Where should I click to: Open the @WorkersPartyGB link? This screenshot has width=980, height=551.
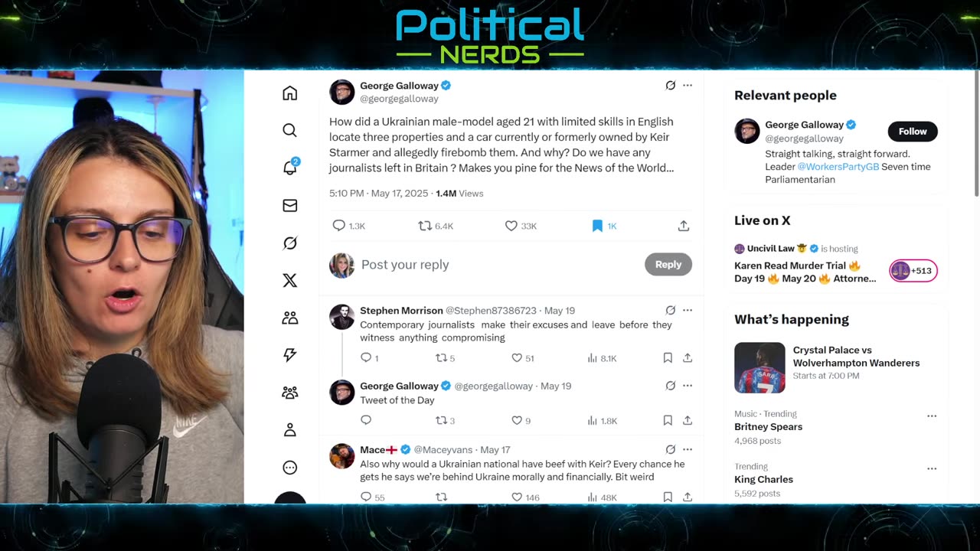pos(838,167)
